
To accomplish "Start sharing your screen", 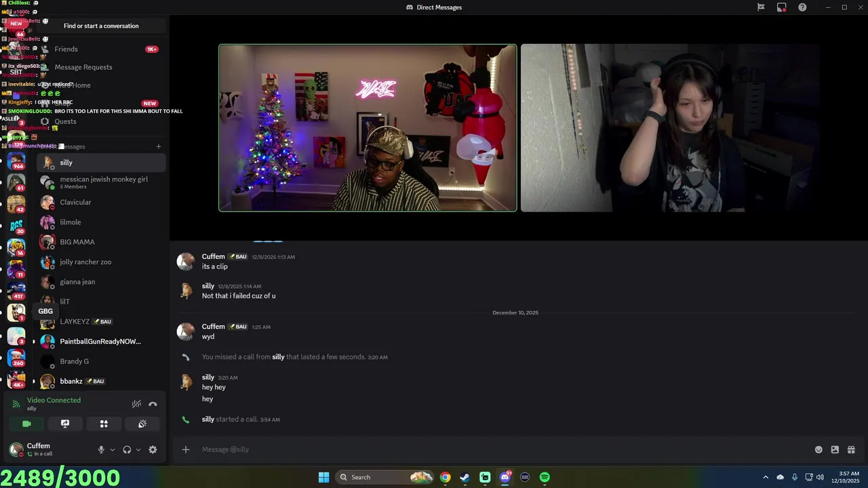I will 65,424.
